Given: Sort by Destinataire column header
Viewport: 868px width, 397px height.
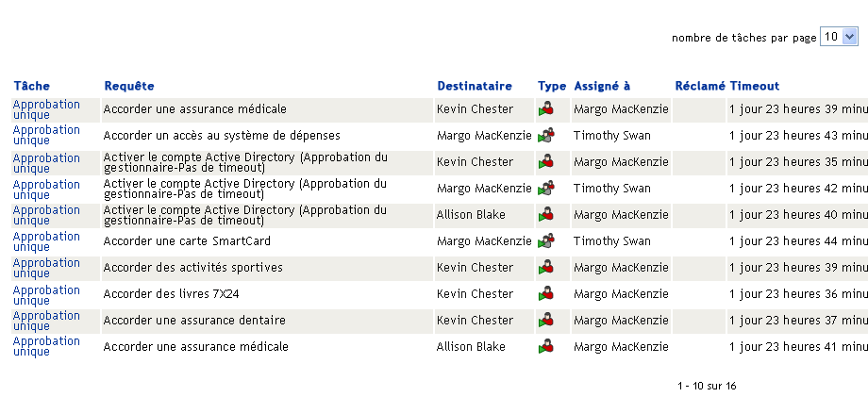Looking at the screenshot, I should click(x=475, y=86).
